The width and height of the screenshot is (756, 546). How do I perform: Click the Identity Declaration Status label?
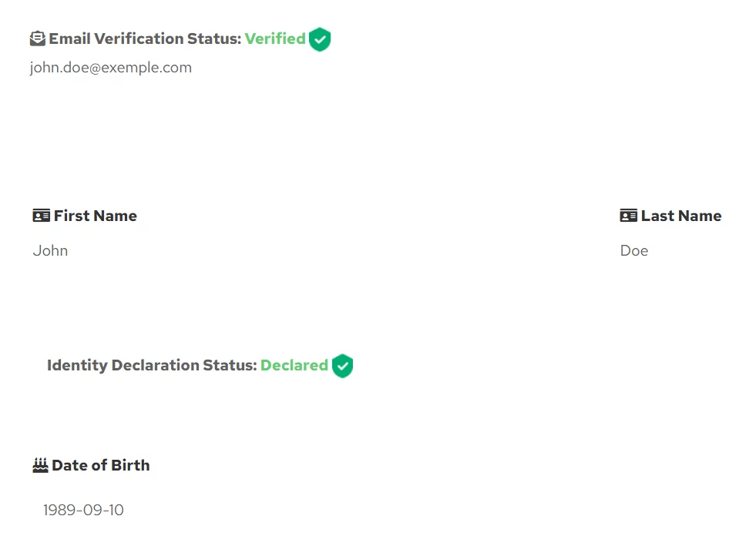click(152, 365)
